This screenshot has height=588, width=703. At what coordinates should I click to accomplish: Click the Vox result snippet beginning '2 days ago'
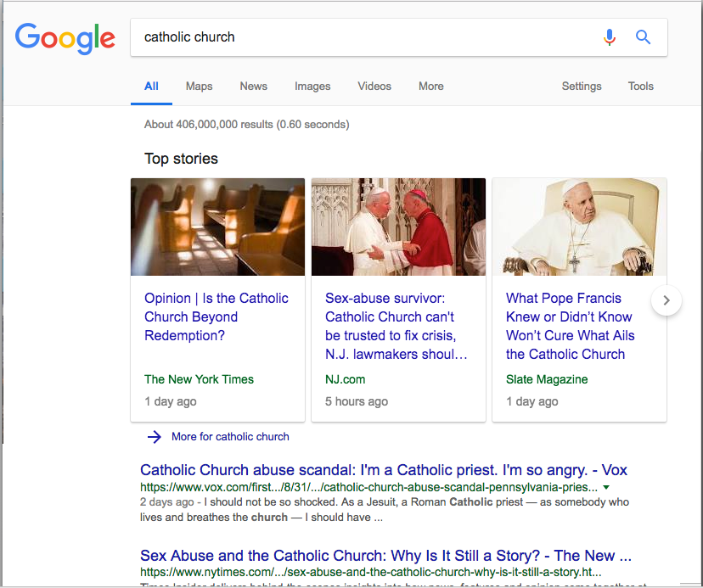[x=385, y=510]
